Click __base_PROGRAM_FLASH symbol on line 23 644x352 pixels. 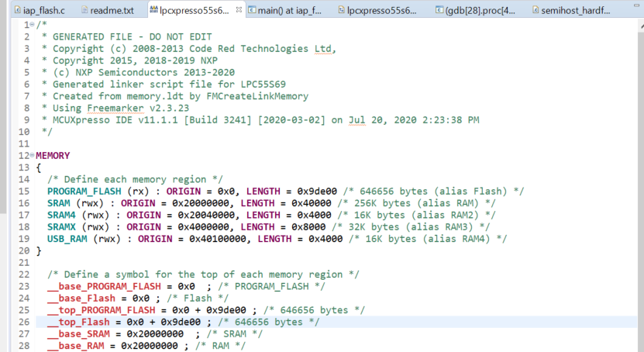(x=104, y=286)
